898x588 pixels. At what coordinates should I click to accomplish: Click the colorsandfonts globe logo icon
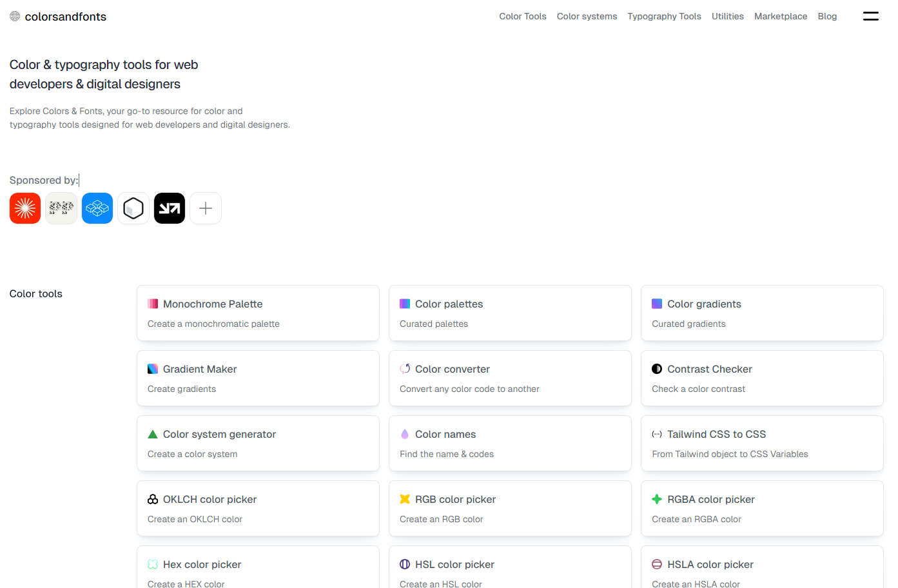coord(15,16)
